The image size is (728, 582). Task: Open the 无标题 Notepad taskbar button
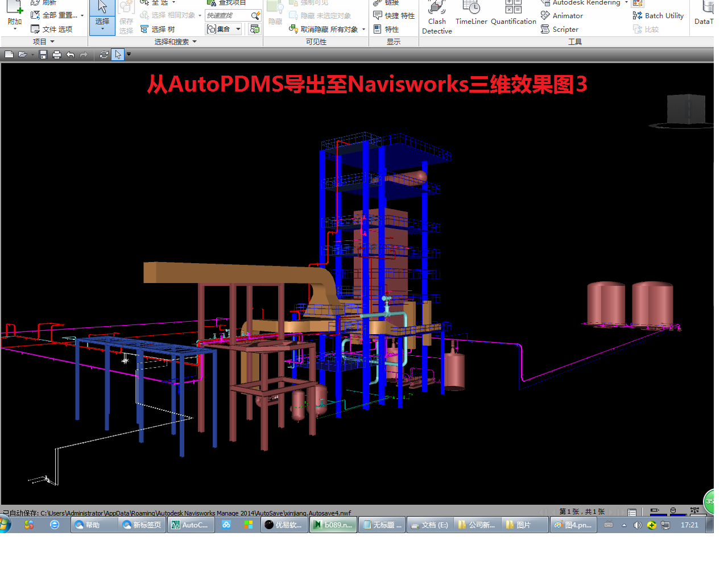[382, 525]
